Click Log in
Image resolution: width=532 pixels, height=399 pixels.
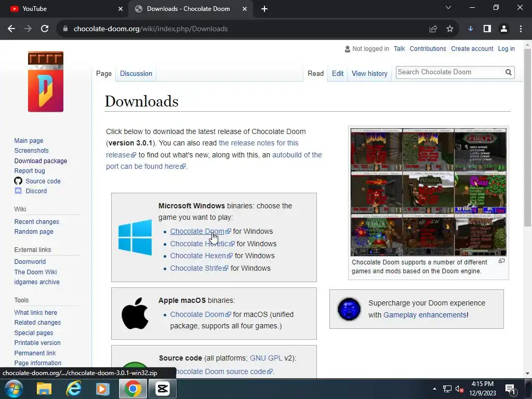tap(506, 49)
